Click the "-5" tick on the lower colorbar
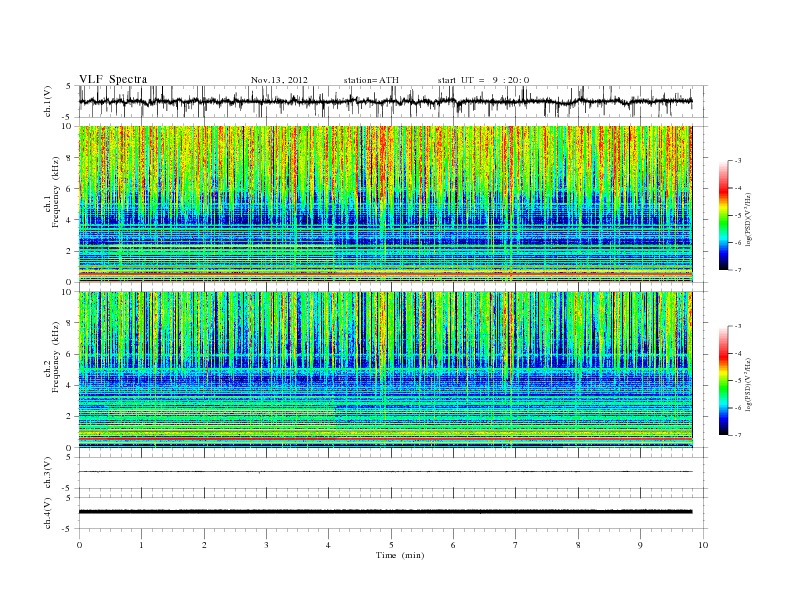The width and height of the screenshot is (792, 612). pyautogui.click(x=737, y=381)
